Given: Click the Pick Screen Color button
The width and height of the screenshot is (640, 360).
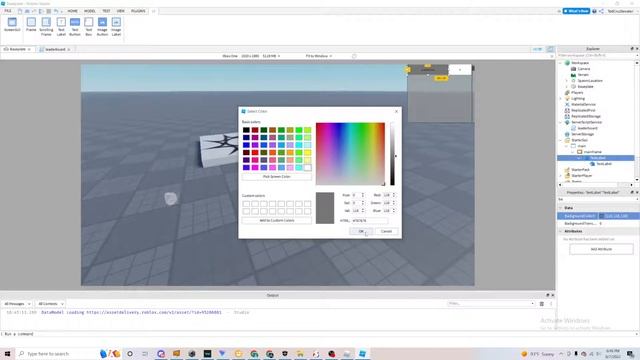Looking at the screenshot, I should point(277,177).
